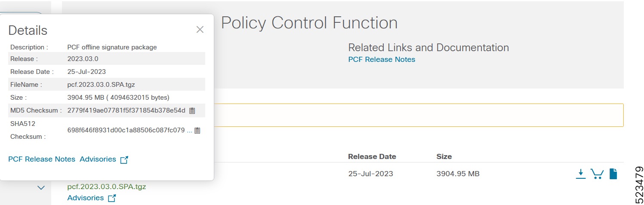
Task: Open PCF Release Notes in Details popup
Action: click(x=42, y=159)
